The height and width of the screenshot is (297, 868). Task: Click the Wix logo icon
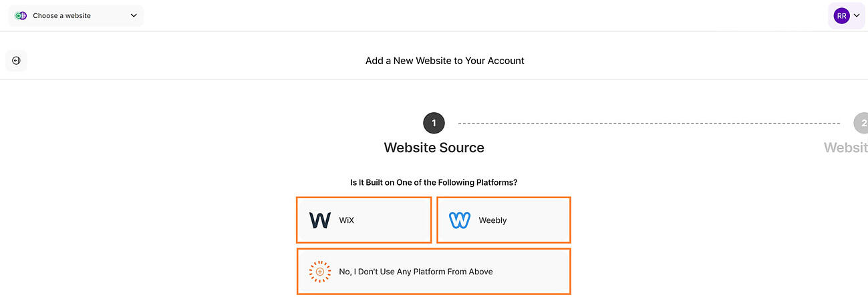tap(320, 220)
